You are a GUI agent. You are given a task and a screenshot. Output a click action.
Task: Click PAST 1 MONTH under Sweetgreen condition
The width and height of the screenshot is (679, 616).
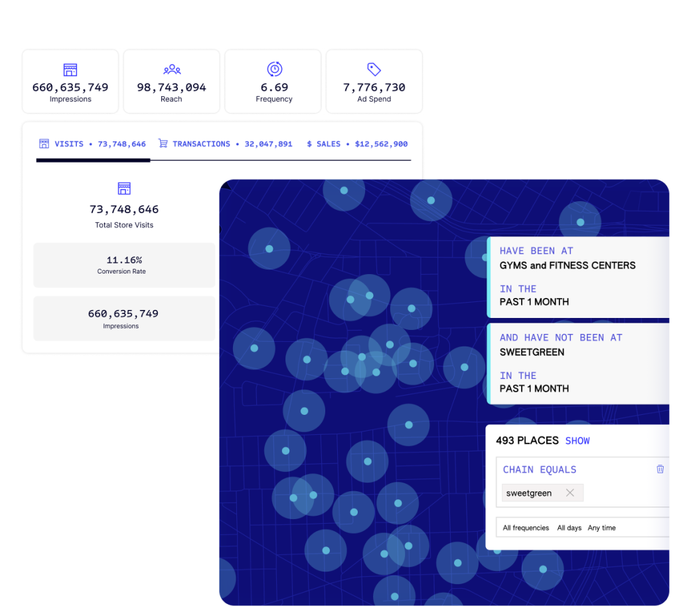(x=534, y=388)
